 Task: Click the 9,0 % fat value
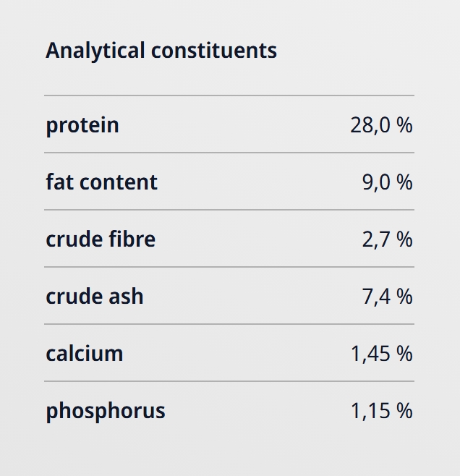[387, 182]
